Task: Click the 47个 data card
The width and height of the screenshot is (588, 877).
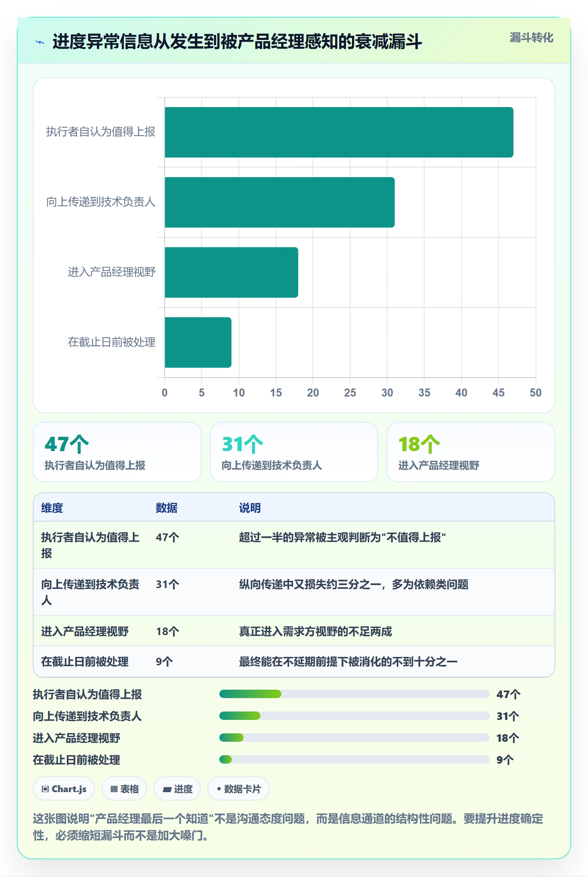Action: [117, 452]
